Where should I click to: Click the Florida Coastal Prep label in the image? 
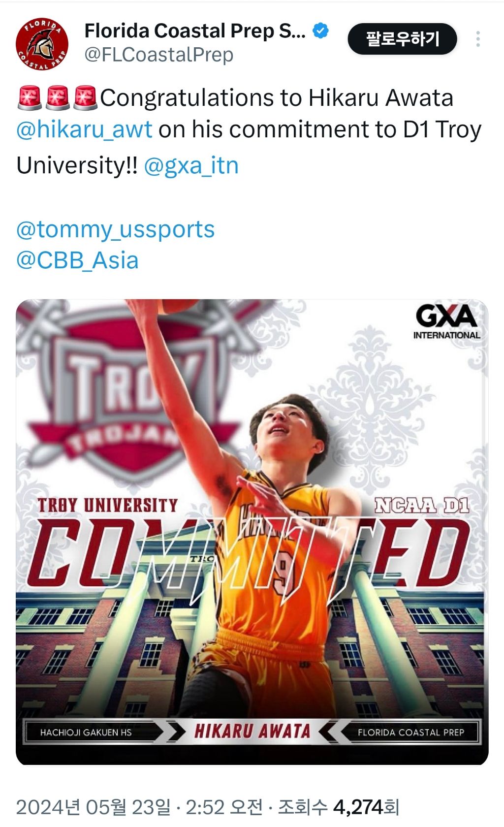[411, 732]
